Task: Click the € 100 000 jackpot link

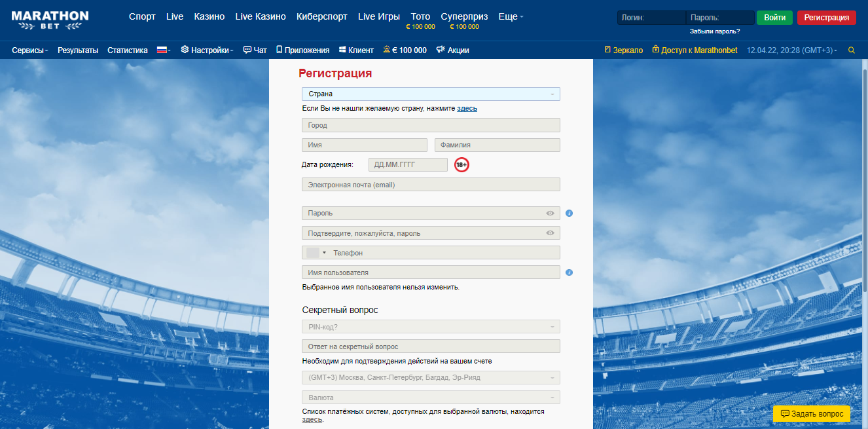Action: point(405,50)
